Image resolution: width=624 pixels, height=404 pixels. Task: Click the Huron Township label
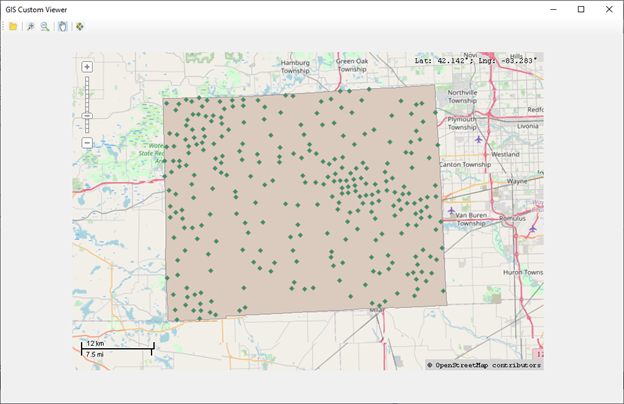click(523, 272)
